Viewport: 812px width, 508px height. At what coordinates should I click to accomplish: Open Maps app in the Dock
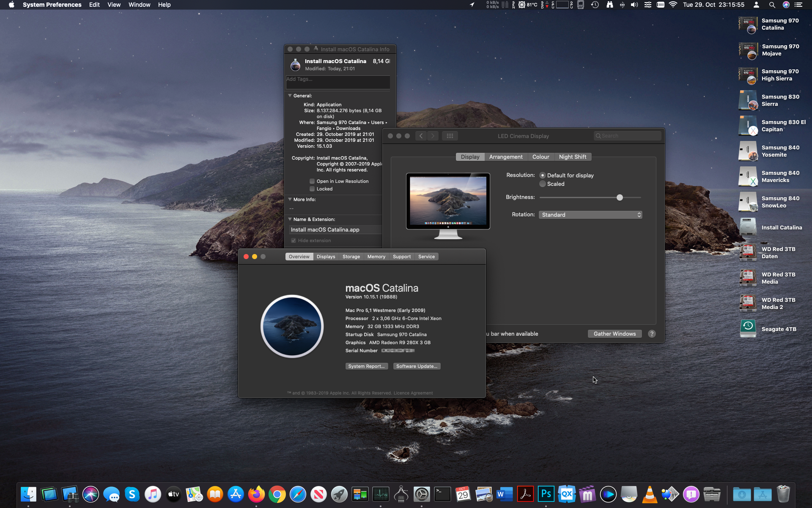pos(194,494)
